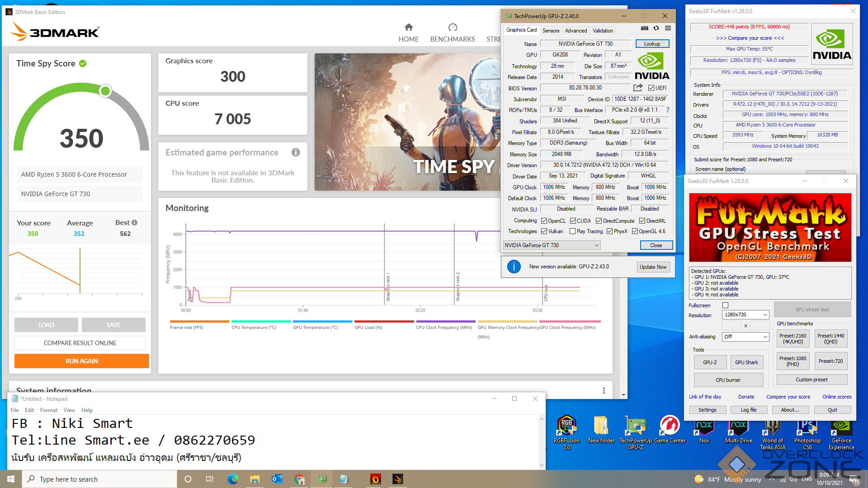Open Online scores link in FurMark
The image size is (868, 488).
[x=836, y=397]
